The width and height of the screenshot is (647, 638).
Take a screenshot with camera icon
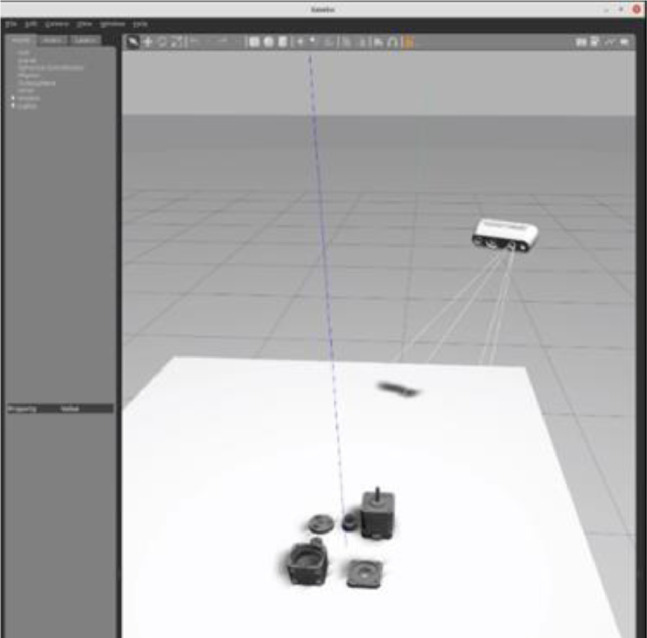pyautogui.click(x=581, y=42)
